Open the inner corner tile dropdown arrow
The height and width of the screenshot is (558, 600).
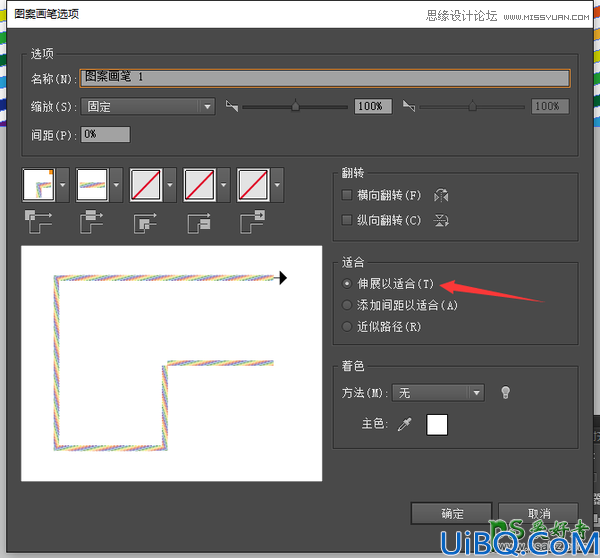click(x=170, y=185)
